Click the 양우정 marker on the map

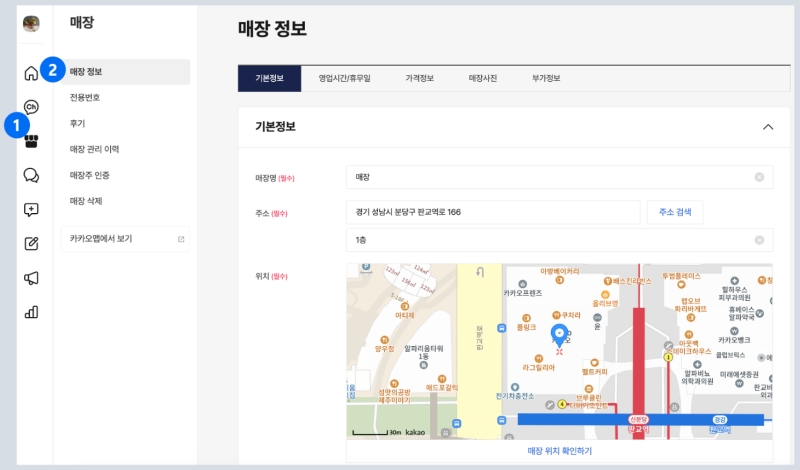tap(384, 340)
